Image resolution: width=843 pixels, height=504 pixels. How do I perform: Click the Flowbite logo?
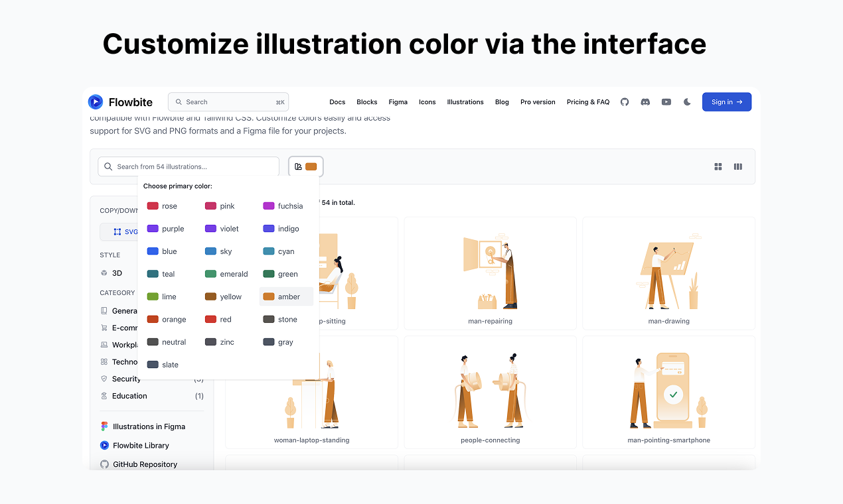[120, 102]
